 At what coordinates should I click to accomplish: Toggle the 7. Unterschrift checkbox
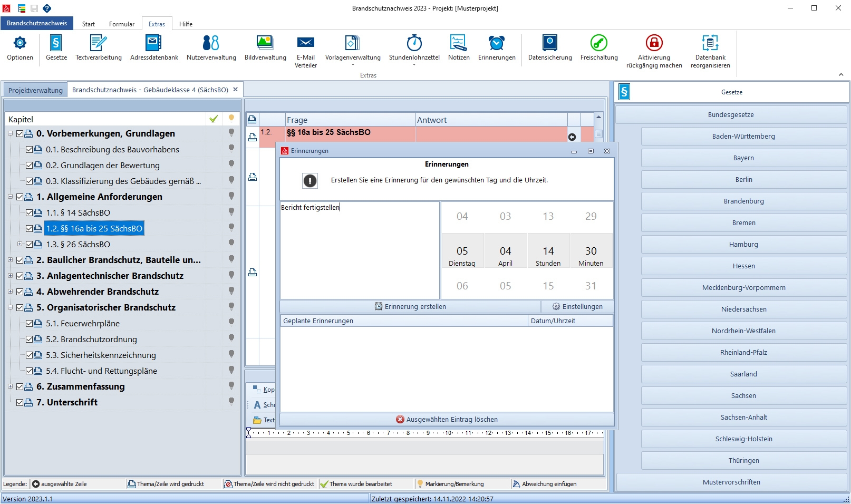coord(20,402)
